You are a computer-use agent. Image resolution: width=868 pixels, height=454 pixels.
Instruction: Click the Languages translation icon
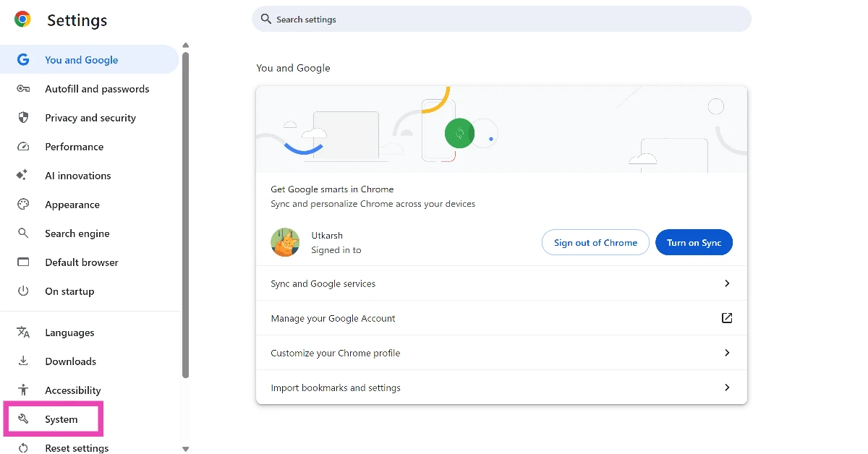pos(22,332)
